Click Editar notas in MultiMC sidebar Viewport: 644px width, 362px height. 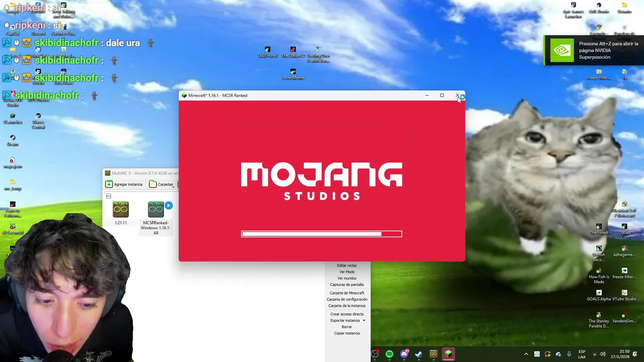point(347,265)
